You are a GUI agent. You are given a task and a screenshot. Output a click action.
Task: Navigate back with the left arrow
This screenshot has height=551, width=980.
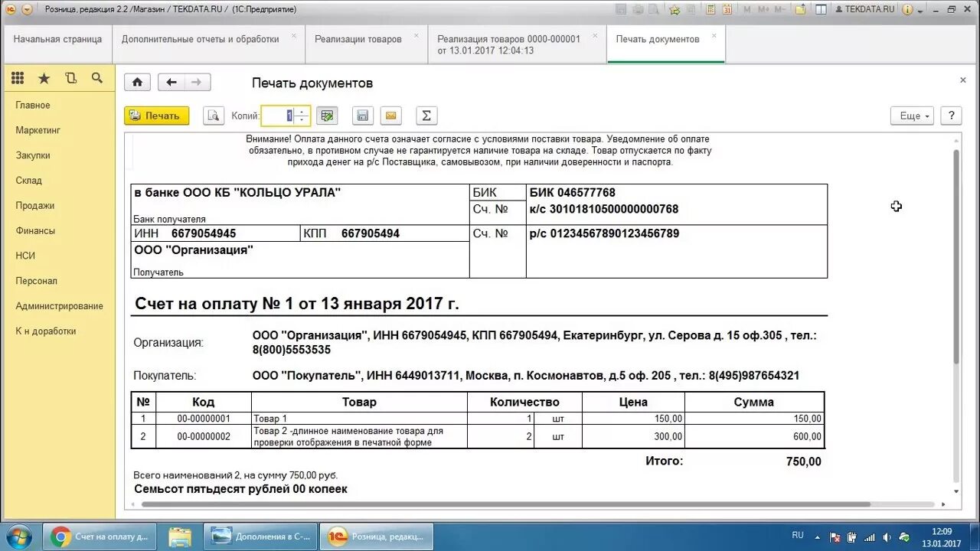pyautogui.click(x=171, y=83)
